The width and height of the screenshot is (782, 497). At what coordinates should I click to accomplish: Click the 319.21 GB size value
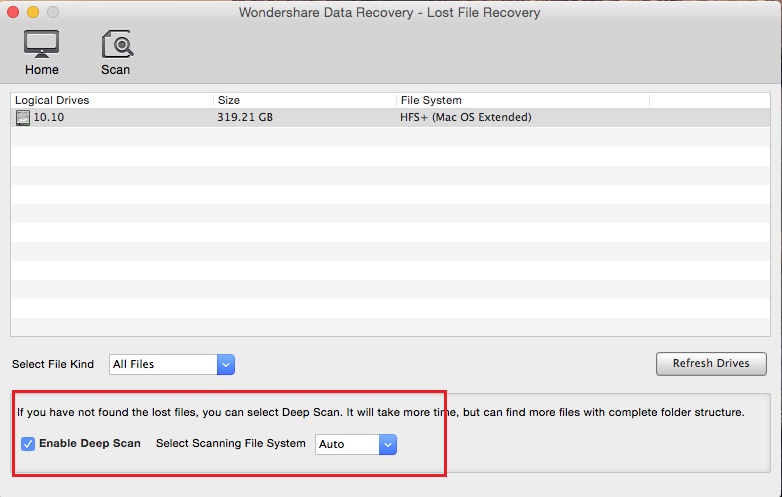[x=245, y=117]
